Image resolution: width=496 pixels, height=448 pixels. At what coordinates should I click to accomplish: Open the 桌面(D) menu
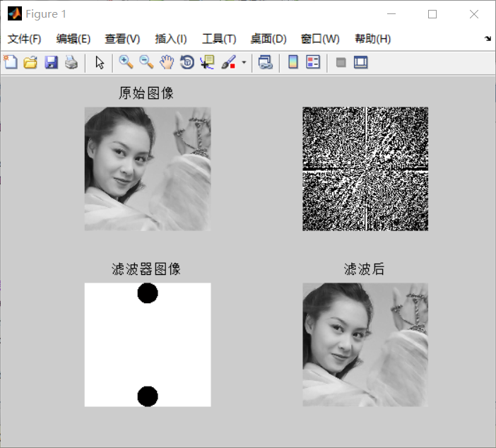click(x=268, y=39)
